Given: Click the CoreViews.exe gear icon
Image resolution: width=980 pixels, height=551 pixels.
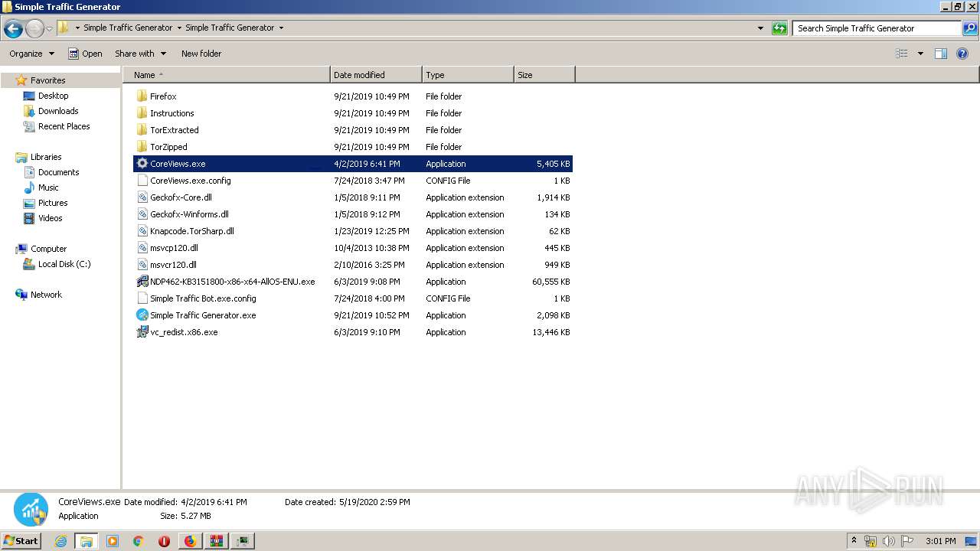Looking at the screenshot, I should [142, 164].
